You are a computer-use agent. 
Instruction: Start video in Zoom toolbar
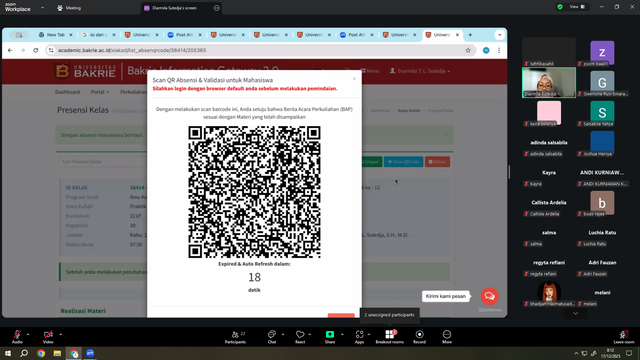coord(48,336)
